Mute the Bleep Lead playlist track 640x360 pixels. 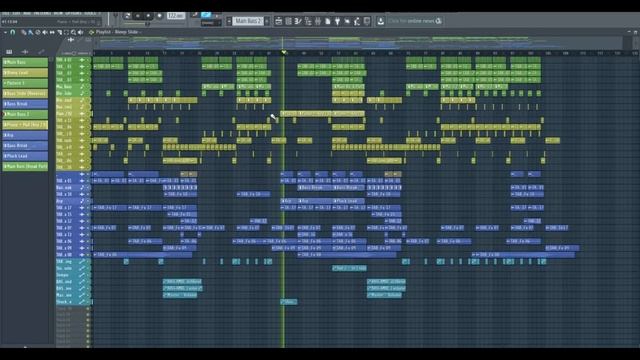(88, 100)
